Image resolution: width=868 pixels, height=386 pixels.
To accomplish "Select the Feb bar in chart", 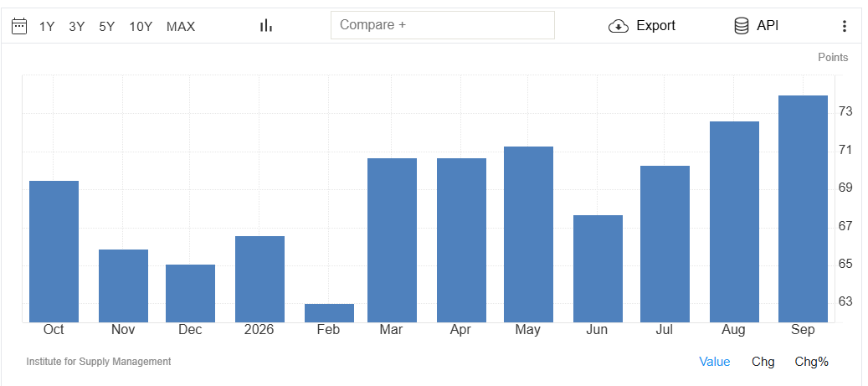I will [329, 313].
